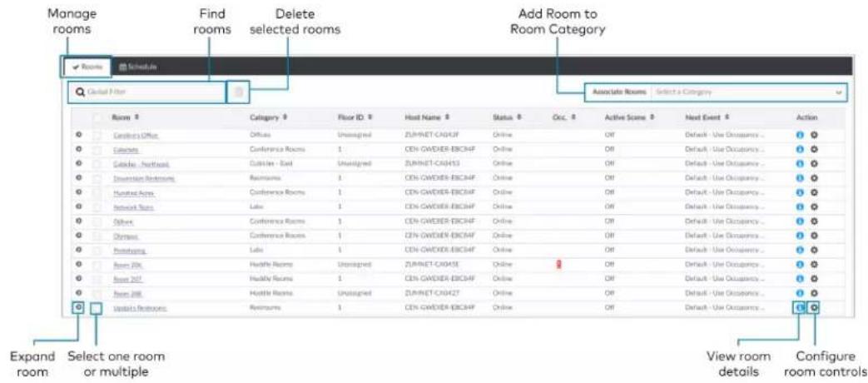
Task: View details for Room 208
Action: (x=799, y=293)
